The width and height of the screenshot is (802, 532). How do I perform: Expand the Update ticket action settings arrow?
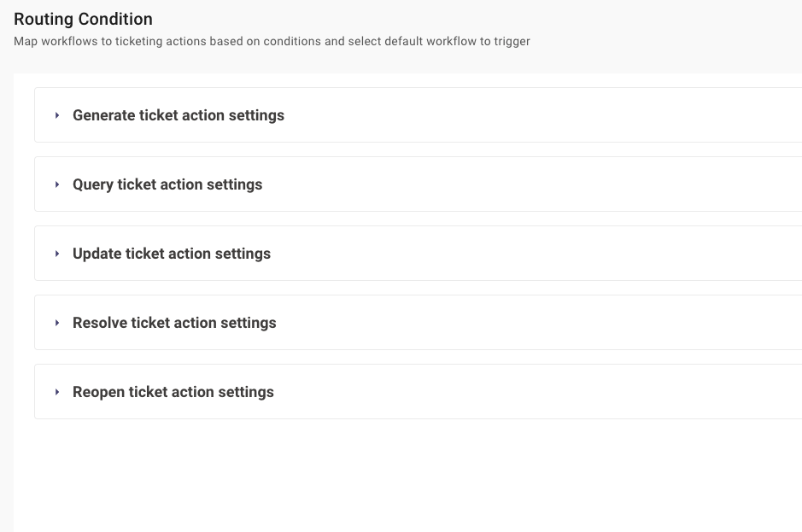pyautogui.click(x=57, y=254)
